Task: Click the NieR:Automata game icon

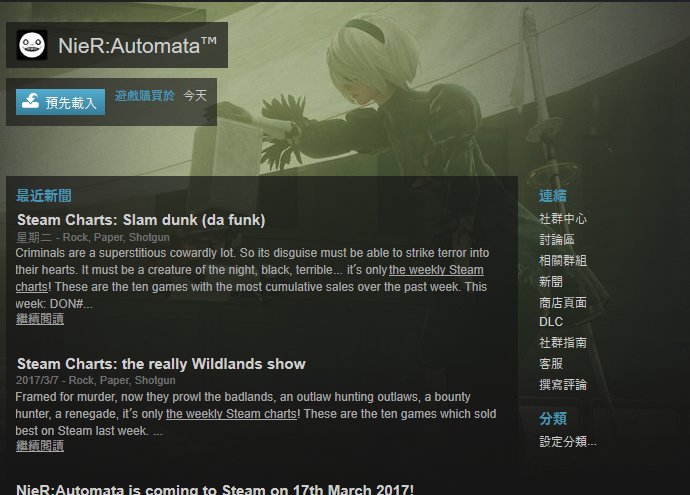Action: click(x=32, y=45)
